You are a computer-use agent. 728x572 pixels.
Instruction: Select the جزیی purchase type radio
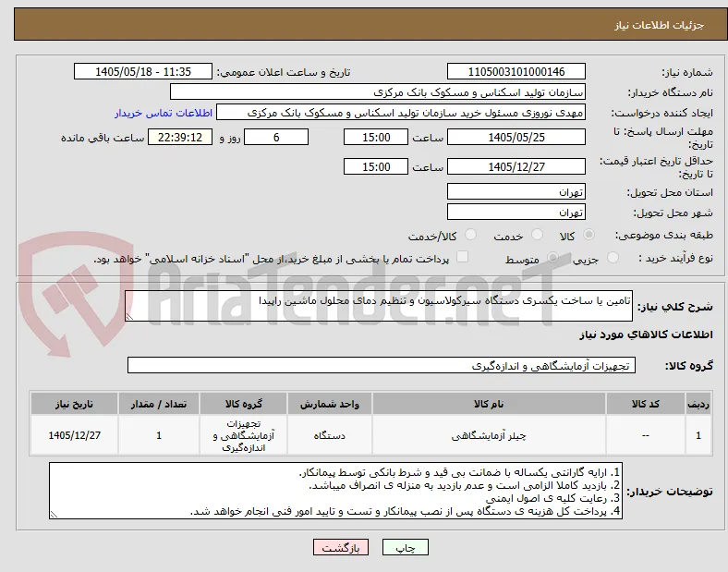click(x=613, y=257)
